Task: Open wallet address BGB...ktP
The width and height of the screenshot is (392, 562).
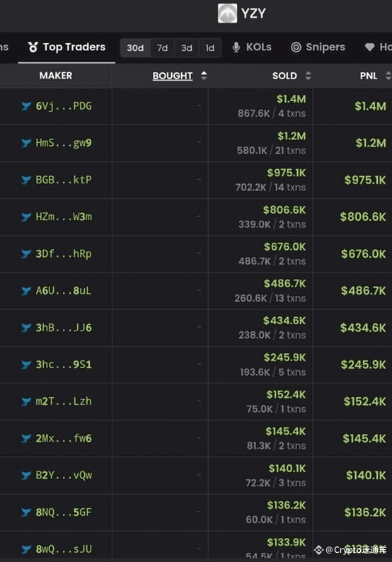Action: pyautogui.click(x=64, y=180)
